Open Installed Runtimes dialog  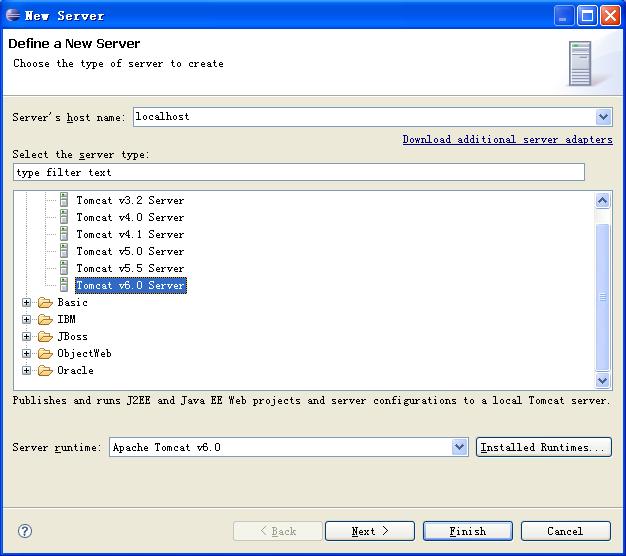(x=543, y=447)
